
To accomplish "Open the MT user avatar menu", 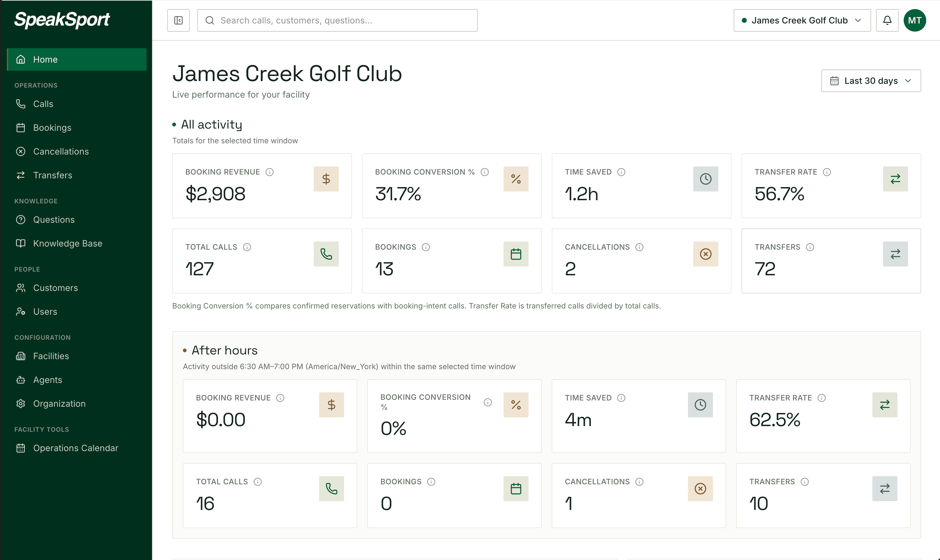I will click(x=915, y=20).
